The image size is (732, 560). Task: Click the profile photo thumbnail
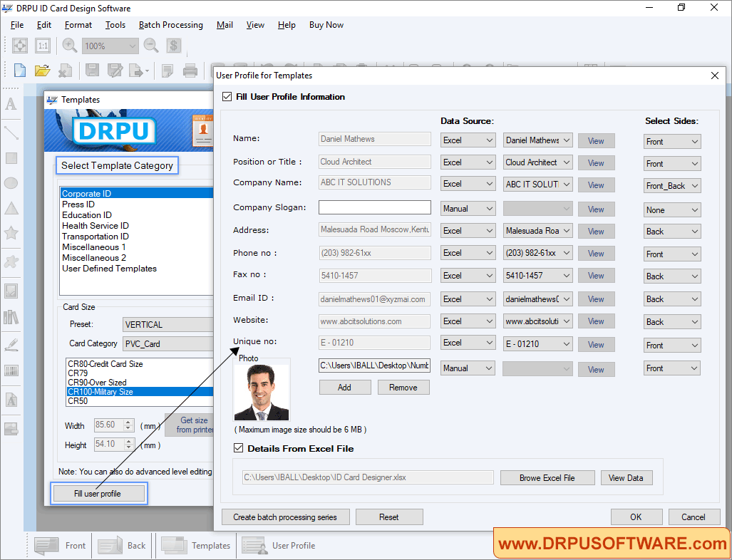coord(262,392)
